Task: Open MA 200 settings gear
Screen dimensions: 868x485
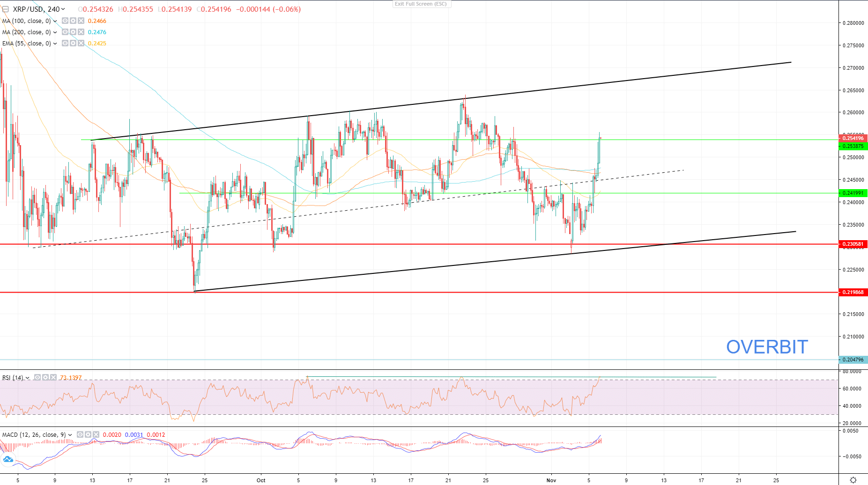Action: pos(73,32)
